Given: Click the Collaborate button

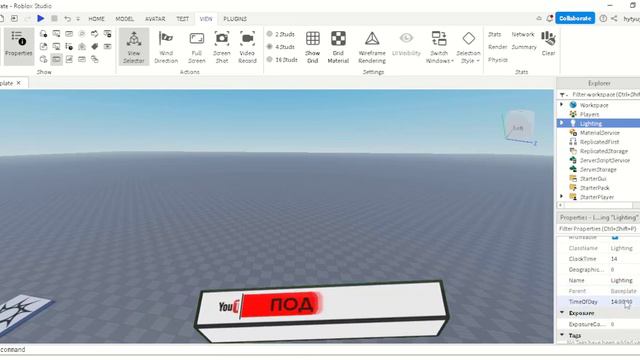Looking at the screenshot, I should pyautogui.click(x=575, y=18).
